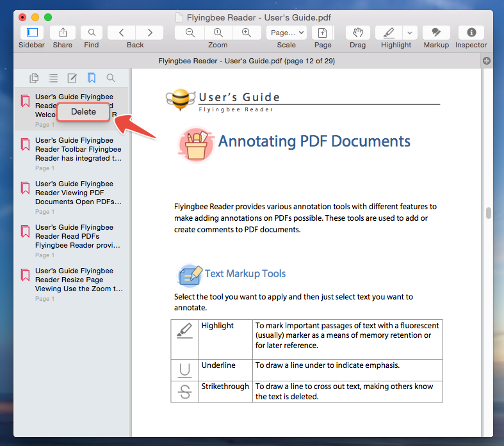This screenshot has height=446, width=504.
Task: Click the Highlight row label in table
Action: coord(217,326)
